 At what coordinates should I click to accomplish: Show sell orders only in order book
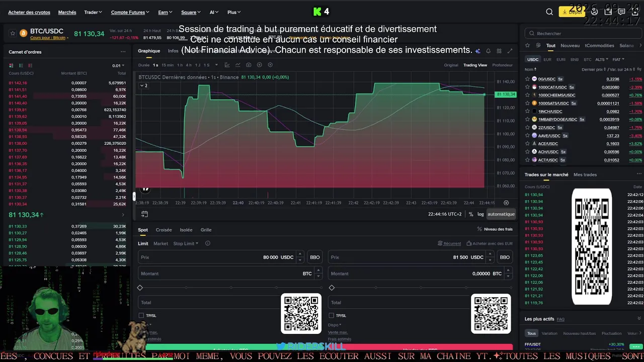tap(30, 65)
